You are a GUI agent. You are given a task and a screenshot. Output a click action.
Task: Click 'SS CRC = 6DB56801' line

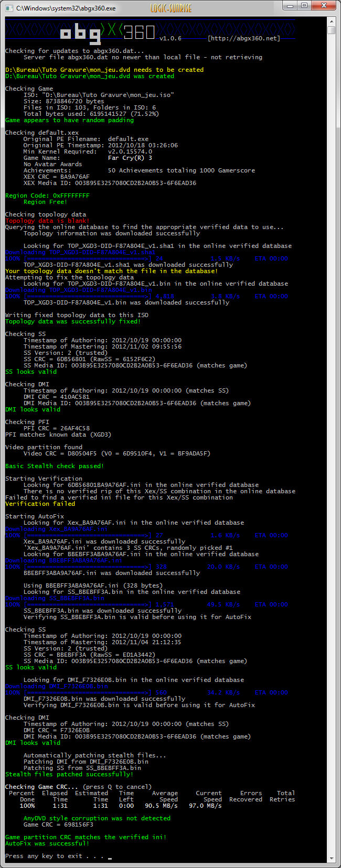point(89,359)
